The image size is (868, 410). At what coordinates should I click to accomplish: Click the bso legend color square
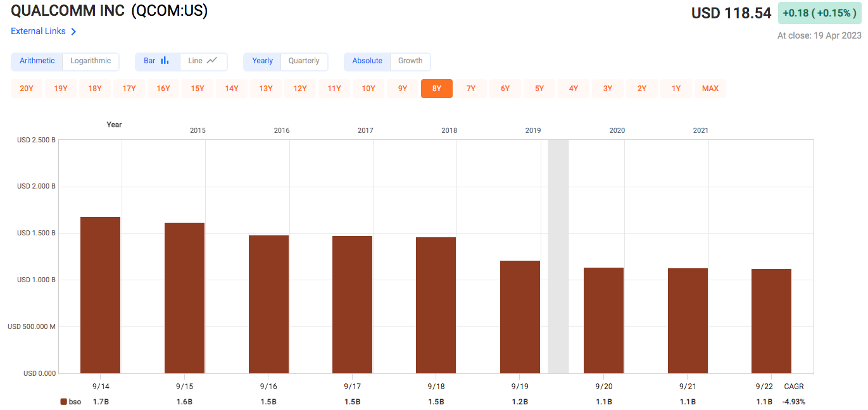click(x=61, y=401)
